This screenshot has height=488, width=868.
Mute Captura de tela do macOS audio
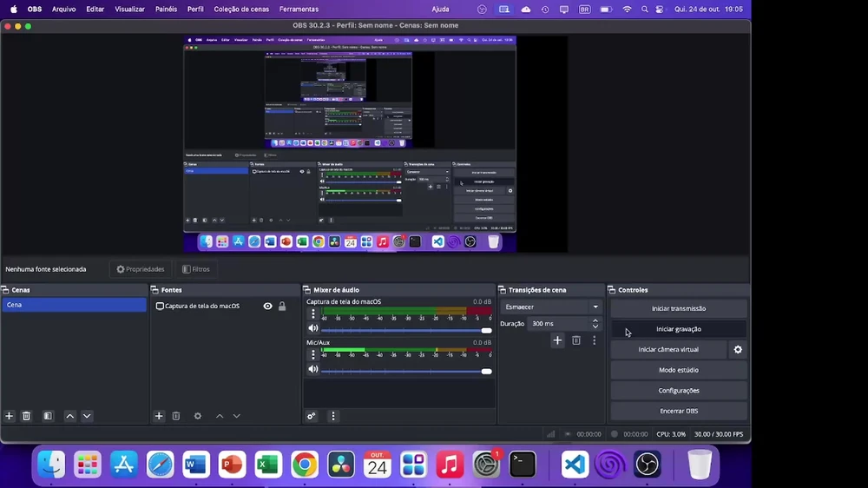tap(313, 328)
